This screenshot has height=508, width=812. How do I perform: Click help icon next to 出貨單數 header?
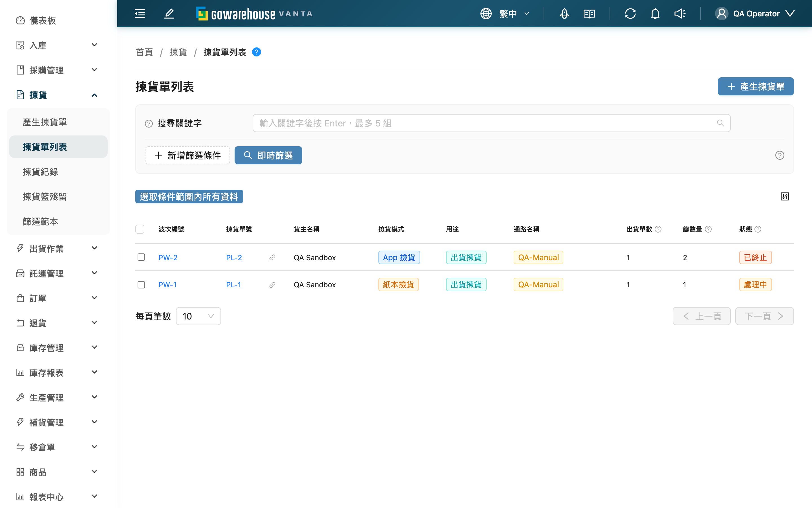point(658,229)
